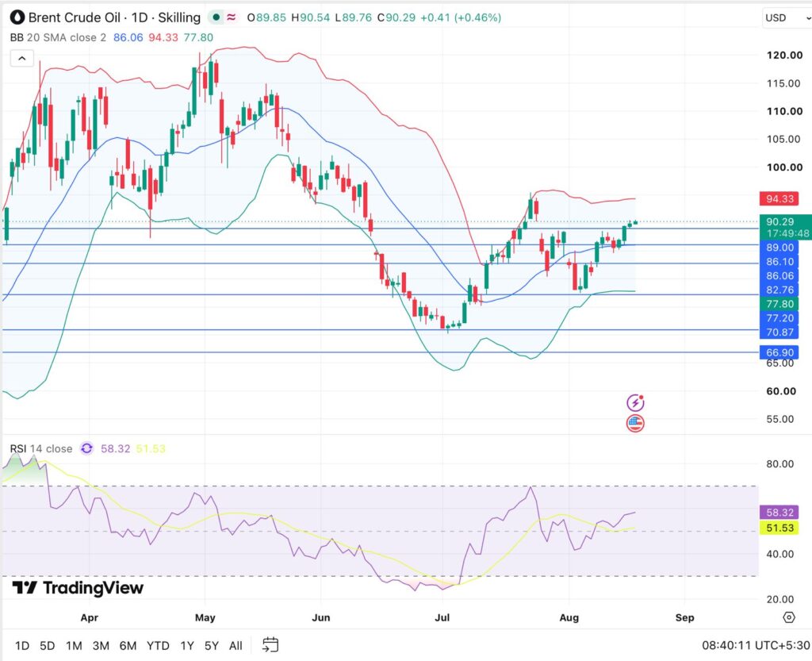Click the Jun label on time axis
Viewport: 812px width, 661px height.
coord(321,617)
